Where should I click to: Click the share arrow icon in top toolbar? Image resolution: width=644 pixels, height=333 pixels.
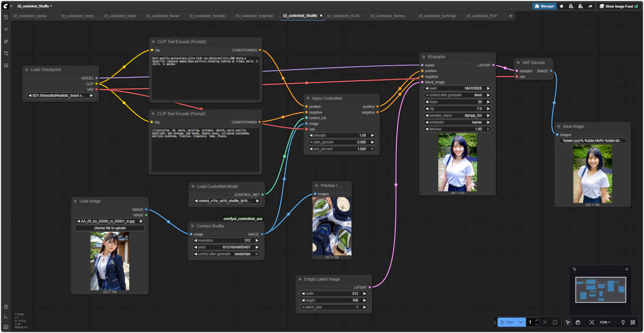click(x=590, y=7)
